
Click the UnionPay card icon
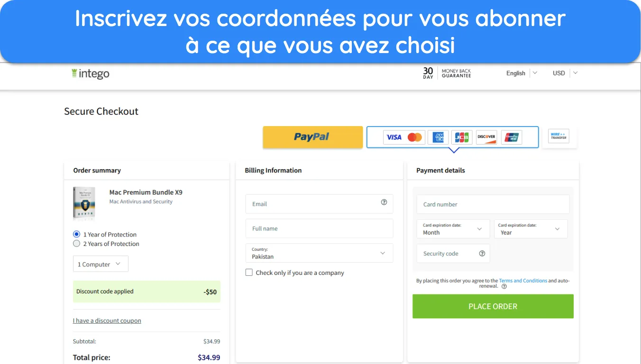click(512, 137)
